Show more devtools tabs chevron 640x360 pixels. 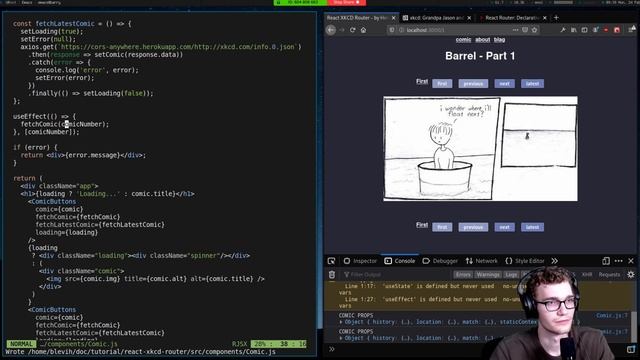point(554,261)
